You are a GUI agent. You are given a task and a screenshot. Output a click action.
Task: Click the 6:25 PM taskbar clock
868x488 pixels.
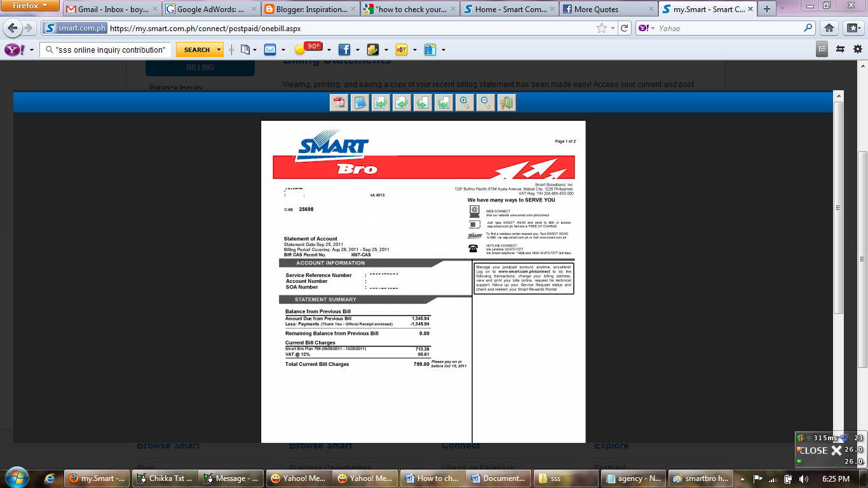(837, 478)
